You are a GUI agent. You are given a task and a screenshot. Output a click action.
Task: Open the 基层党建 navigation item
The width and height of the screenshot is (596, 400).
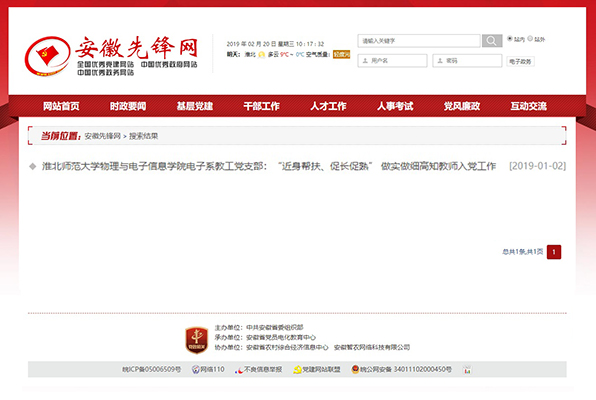tap(195, 106)
